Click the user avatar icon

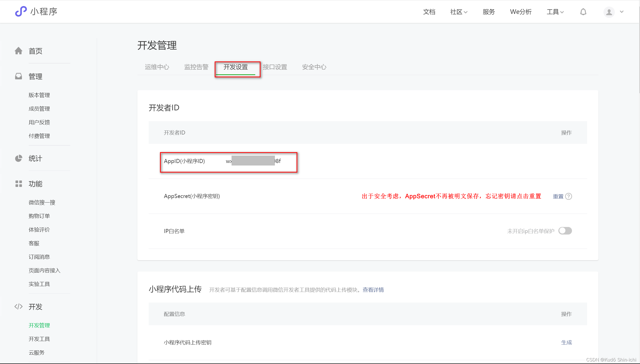coord(609,12)
